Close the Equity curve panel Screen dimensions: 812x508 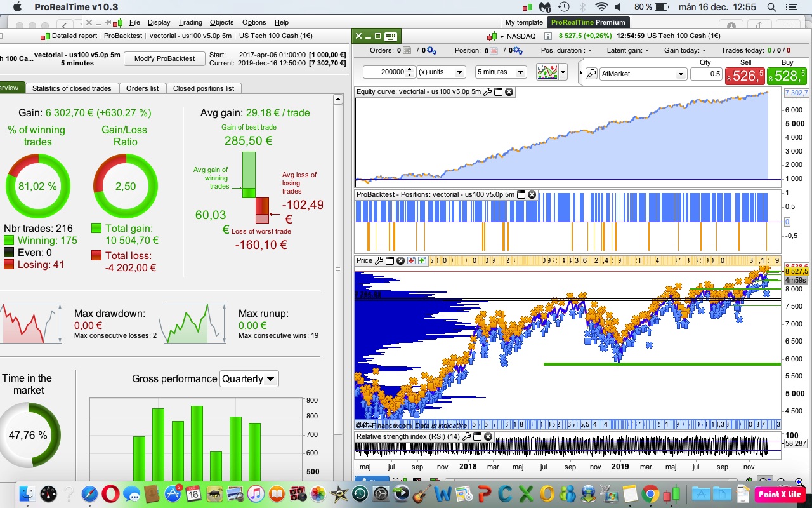click(x=509, y=92)
